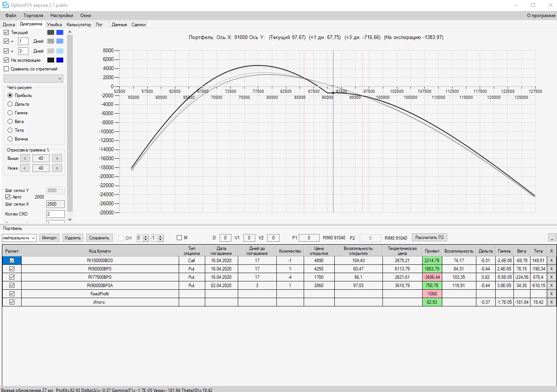Click the X on the FixedProfit row
This screenshot has height=392, width=557.
(x=551, y=294)
